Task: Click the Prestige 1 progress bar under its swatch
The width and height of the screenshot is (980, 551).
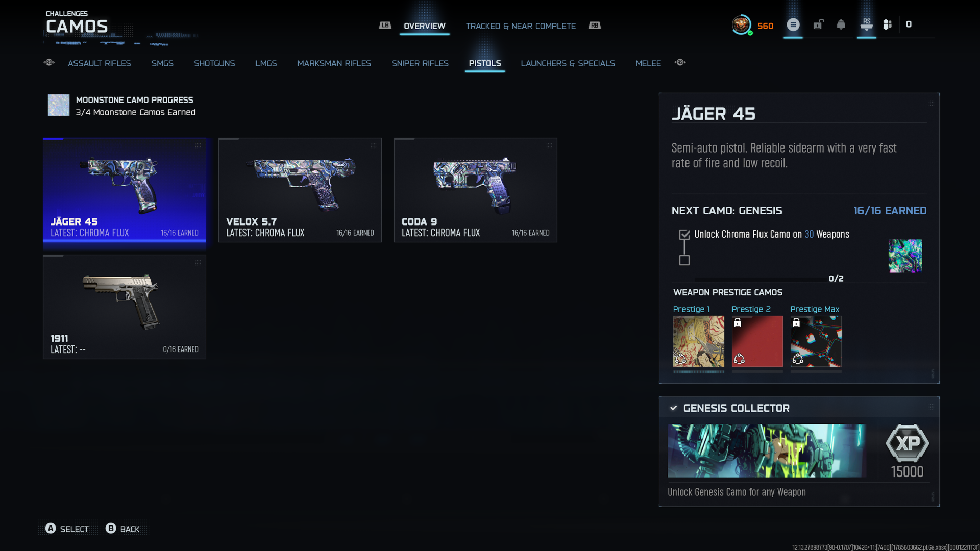Action: (699, 372)
